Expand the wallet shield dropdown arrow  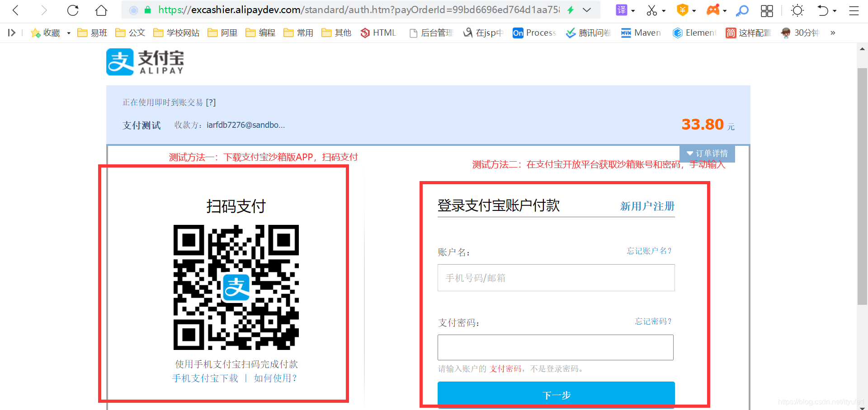coord(694,11)
